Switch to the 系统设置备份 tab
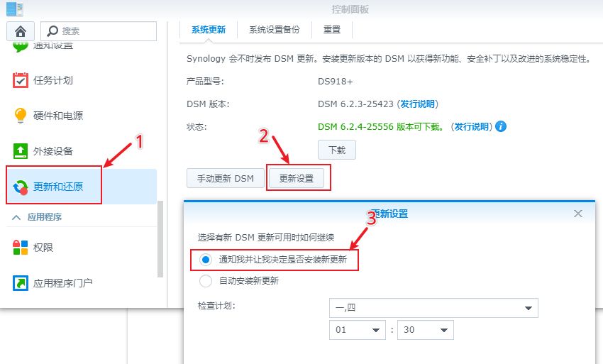 (x=275, y=30)
